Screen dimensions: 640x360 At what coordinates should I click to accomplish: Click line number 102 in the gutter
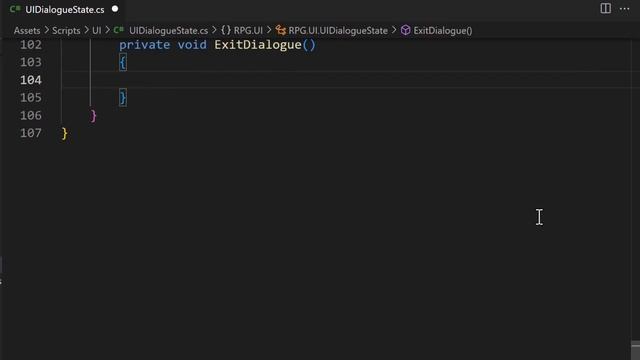(31, 44)
